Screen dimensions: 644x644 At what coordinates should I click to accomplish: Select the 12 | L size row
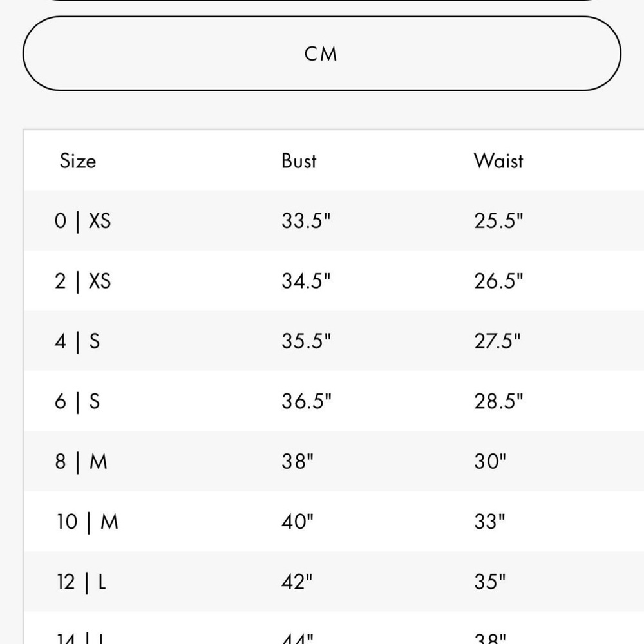click(334, 582)
